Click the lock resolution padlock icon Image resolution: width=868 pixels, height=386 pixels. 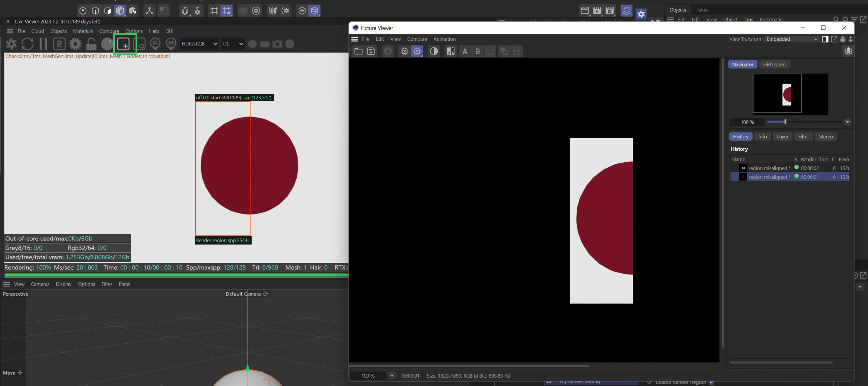[x=91, y=44]
